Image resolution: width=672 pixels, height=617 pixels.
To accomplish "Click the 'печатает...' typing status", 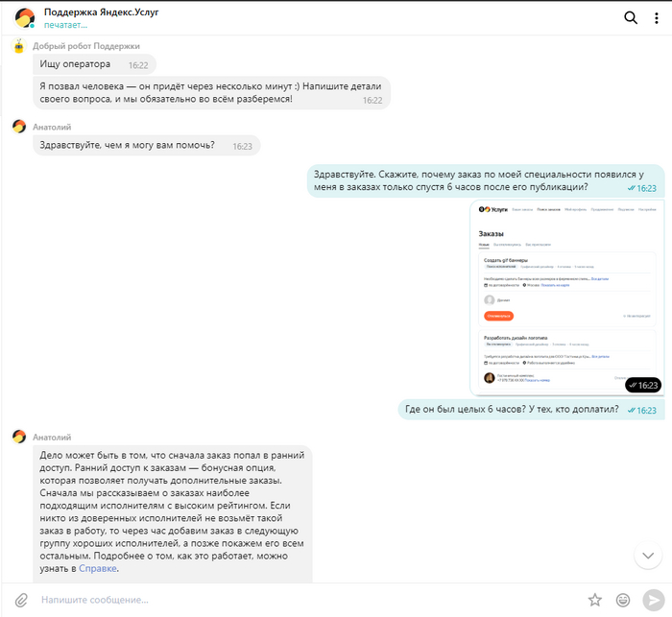I will point(65,25).
